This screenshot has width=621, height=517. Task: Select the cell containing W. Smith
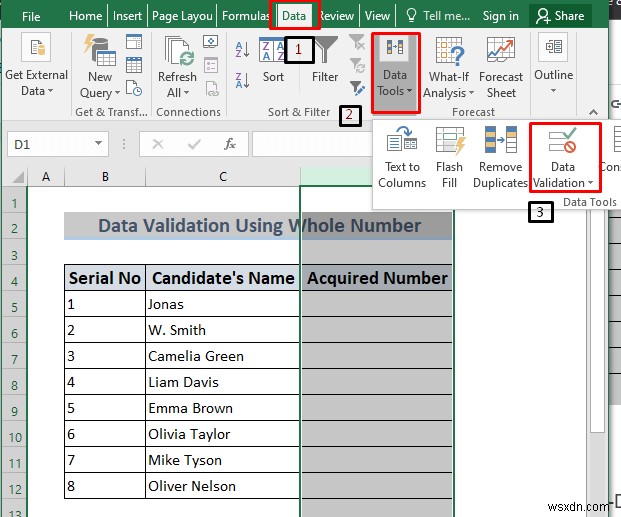point(223,330)
